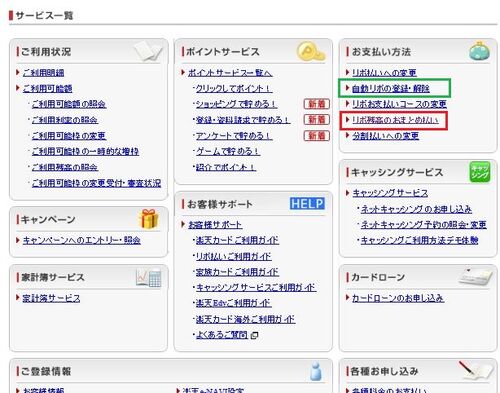Image resolution: width=500 pixels, height=393 pixels.
Task: Click 新着 badge beside ショッピングで貯める
Action: click(317, 104)
